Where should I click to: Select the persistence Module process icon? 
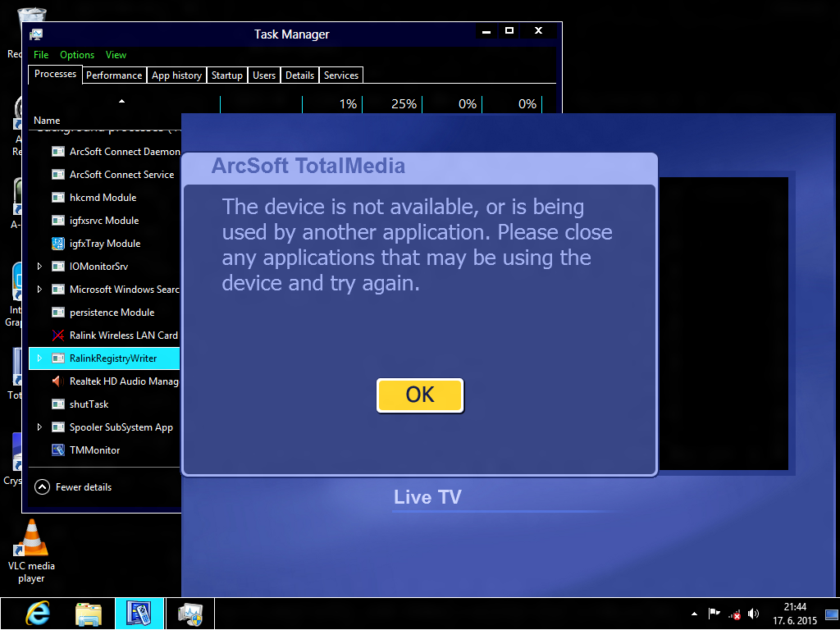pyautogui.click(x=58, y=313)
